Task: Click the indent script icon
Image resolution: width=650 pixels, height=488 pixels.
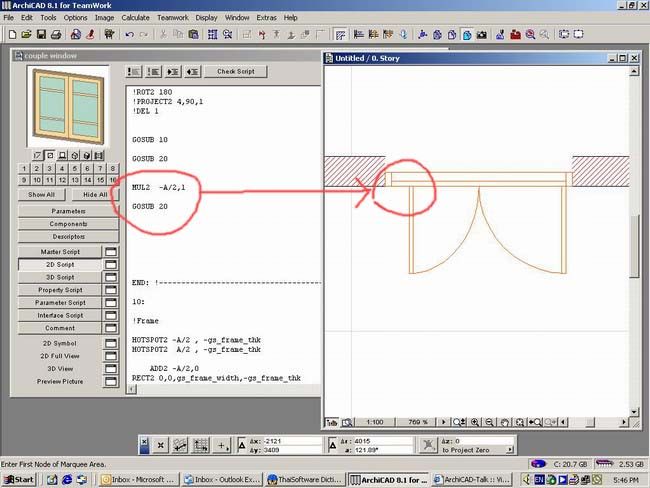Action: point(173,72)
